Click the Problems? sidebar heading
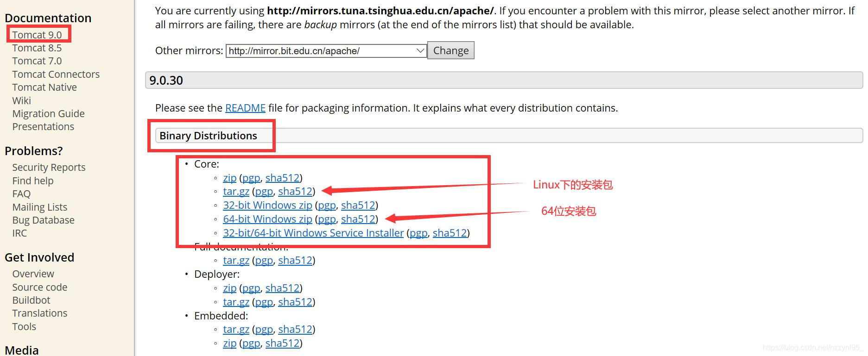 tap(33, 151)
